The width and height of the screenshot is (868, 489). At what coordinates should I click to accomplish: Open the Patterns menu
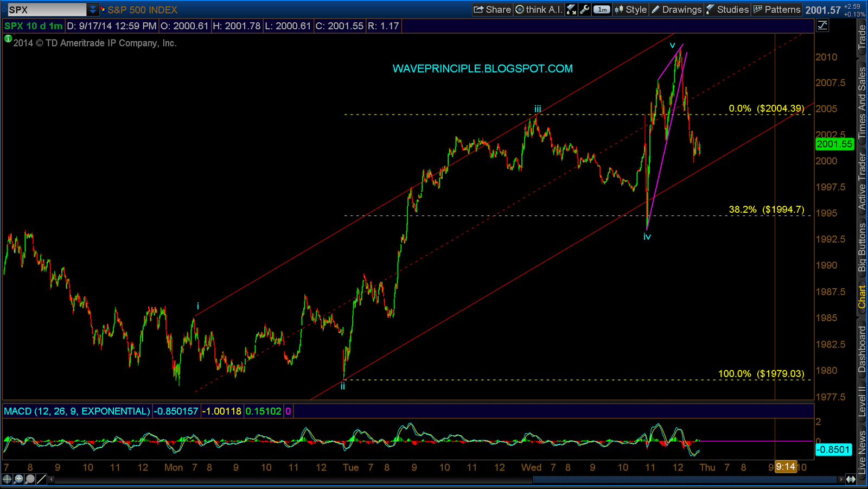[x=777, y=9]
